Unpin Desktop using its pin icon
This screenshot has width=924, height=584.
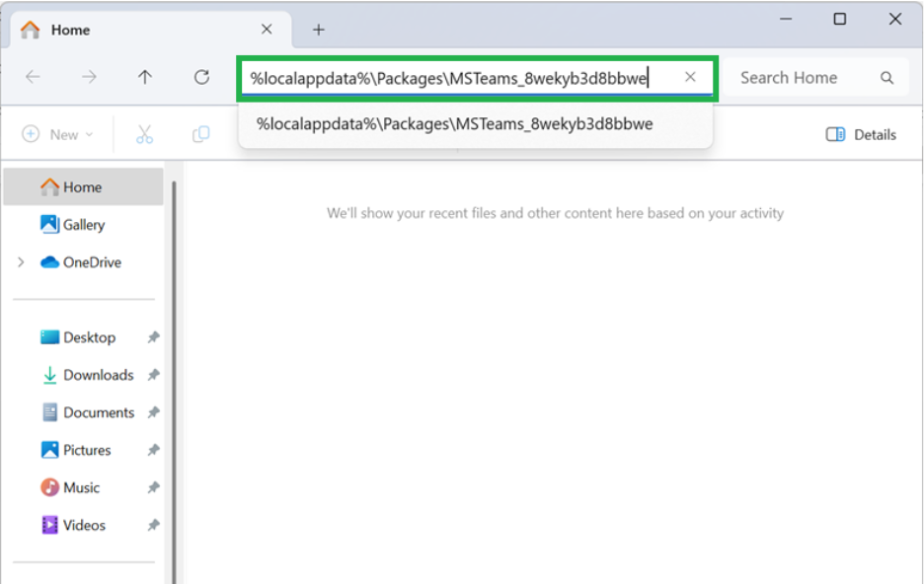coord(153,337)
